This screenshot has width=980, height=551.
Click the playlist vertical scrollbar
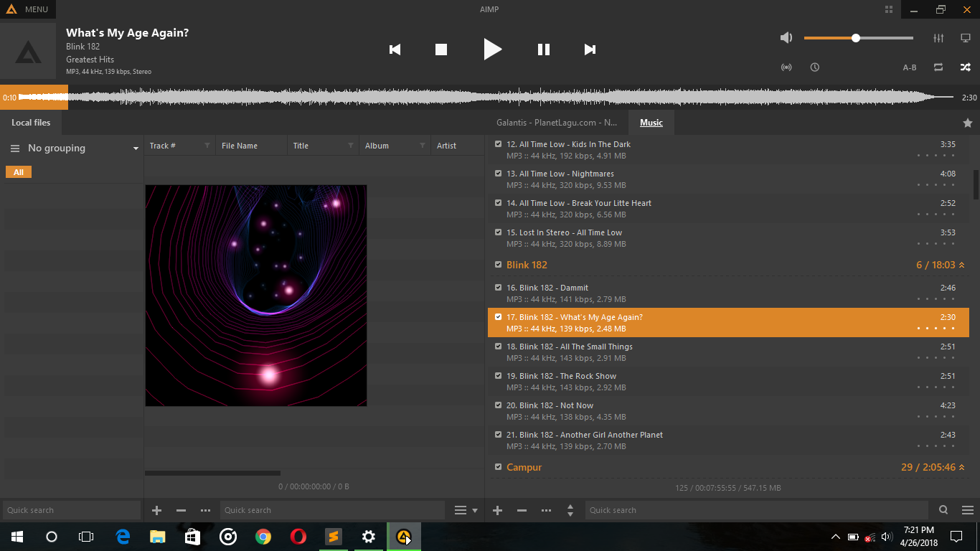coord(976,184)
